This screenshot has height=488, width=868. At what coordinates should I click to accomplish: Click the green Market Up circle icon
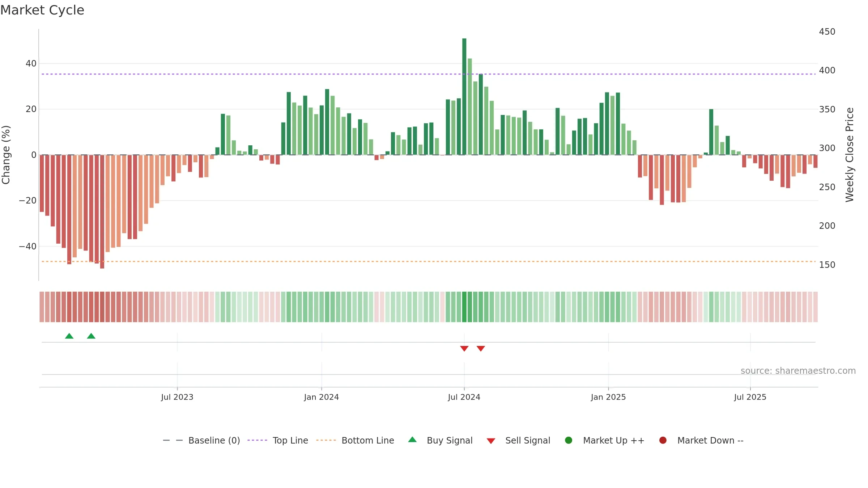coord(569,440)
